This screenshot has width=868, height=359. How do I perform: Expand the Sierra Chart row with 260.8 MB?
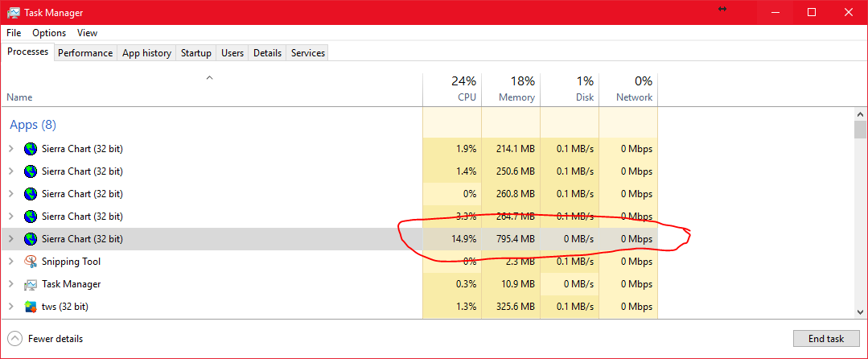point(10,194)
